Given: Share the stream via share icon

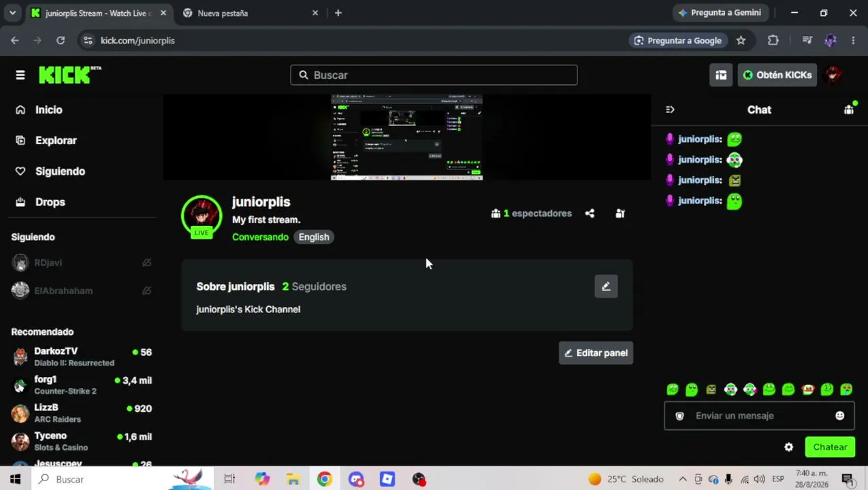Looking at the screenshot, I should coord(590,214).
